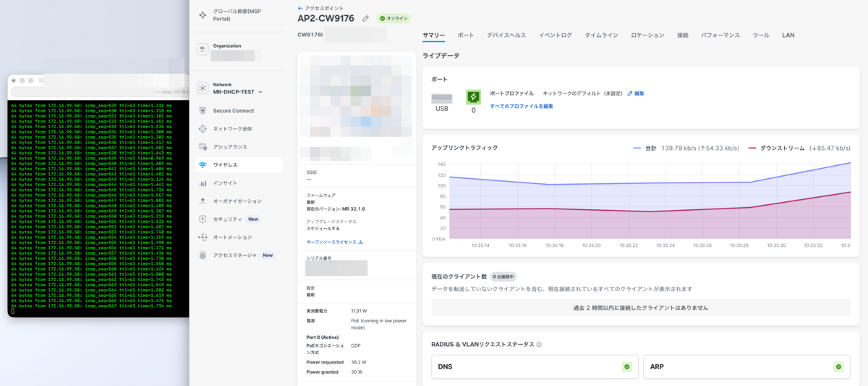Click the back arrow to アクセスポイント

[300, 8]
